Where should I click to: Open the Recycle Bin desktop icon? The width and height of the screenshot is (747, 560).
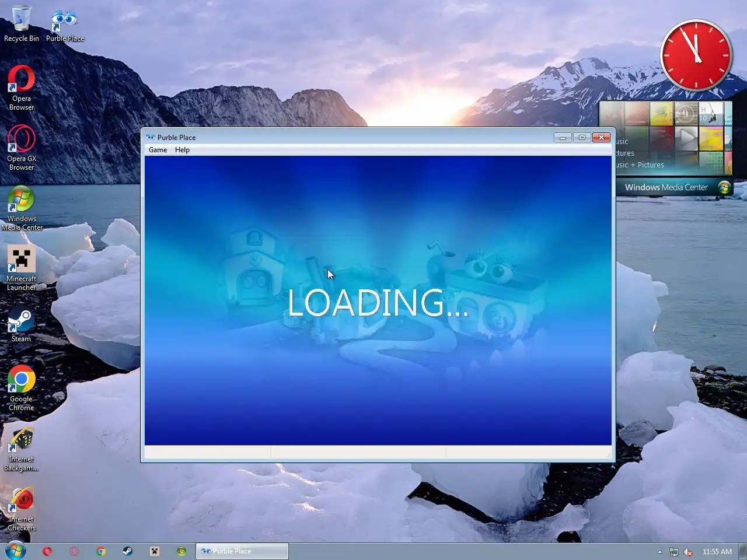pyautogui.click(x=22, y=23)
